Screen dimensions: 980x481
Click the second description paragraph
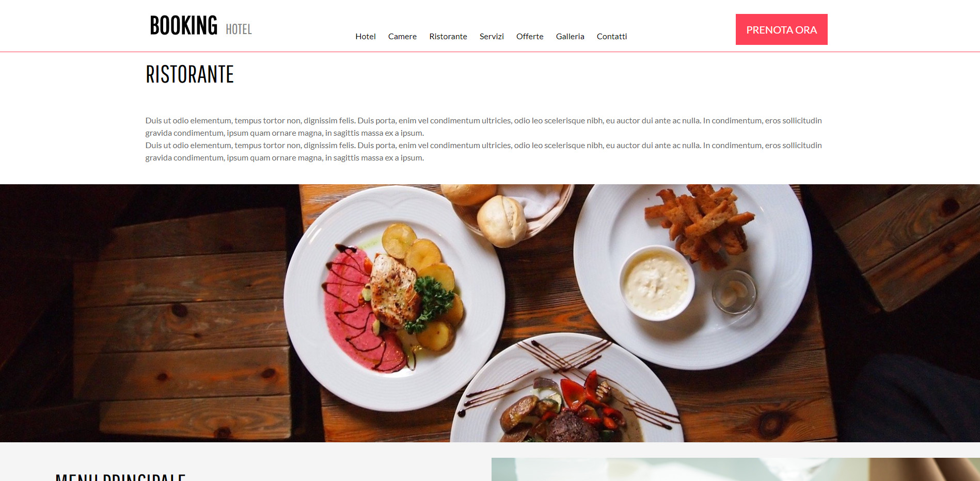pyautogui.click(x=483, y=151)
